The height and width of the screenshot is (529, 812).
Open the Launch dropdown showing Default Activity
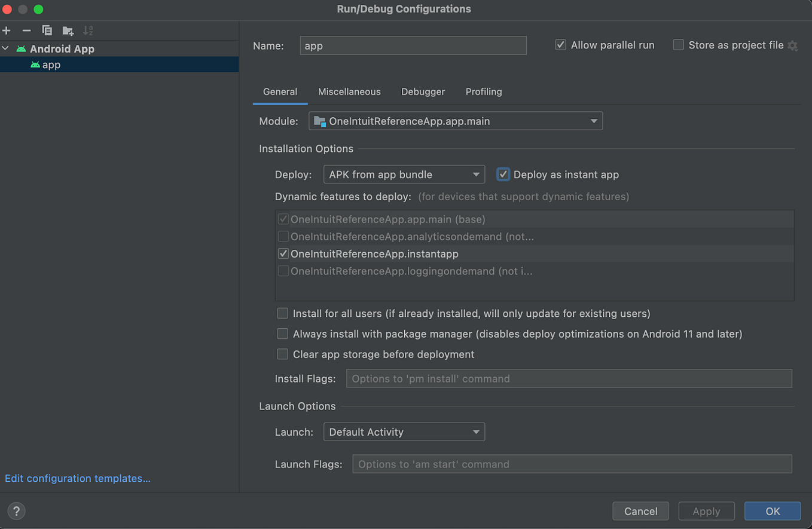[x=404, y=432]
